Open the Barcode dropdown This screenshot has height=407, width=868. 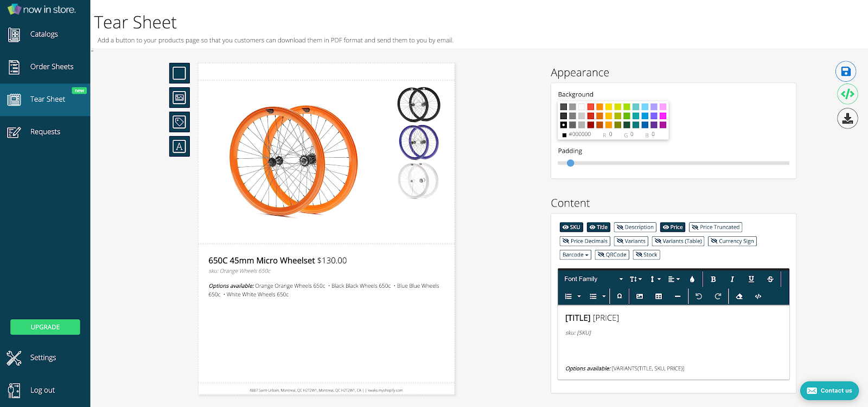[575, 255]
